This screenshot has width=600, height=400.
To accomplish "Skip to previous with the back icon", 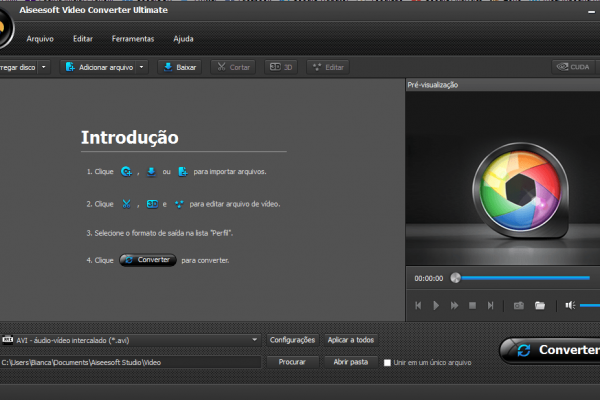I will coord(418,305).
